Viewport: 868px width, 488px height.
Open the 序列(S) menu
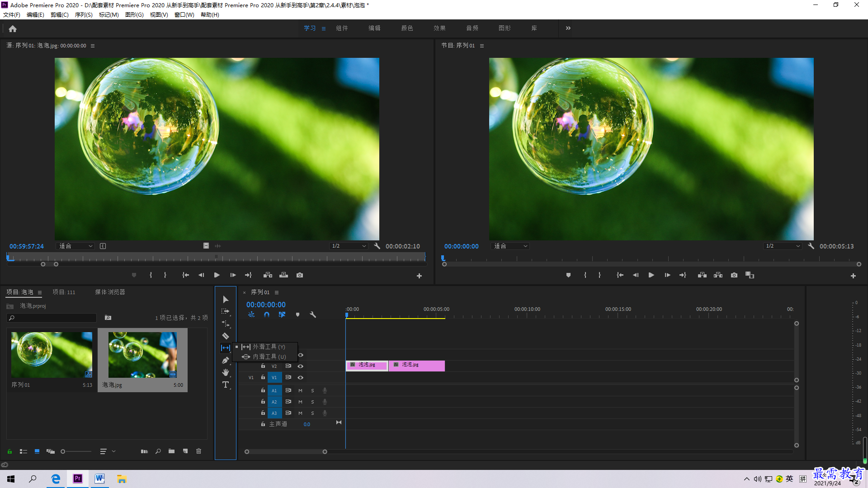coord(84,15)
